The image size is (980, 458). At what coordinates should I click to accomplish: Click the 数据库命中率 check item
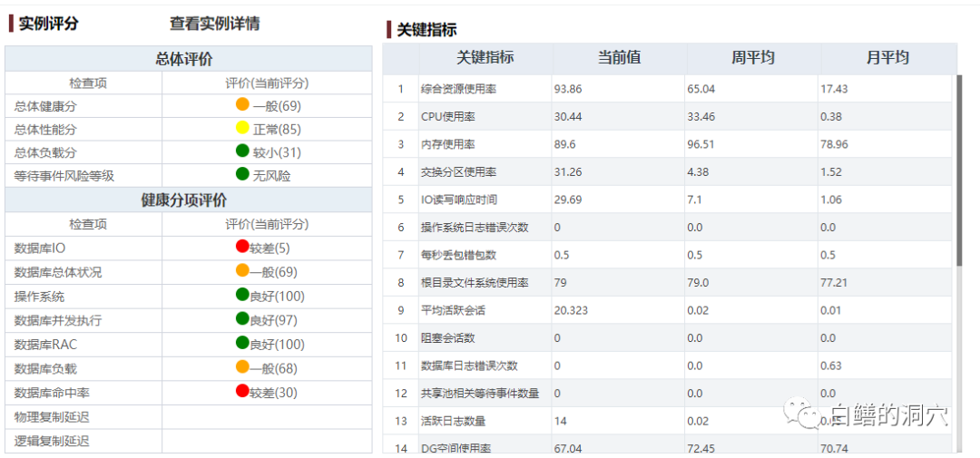tap(52, 393)
